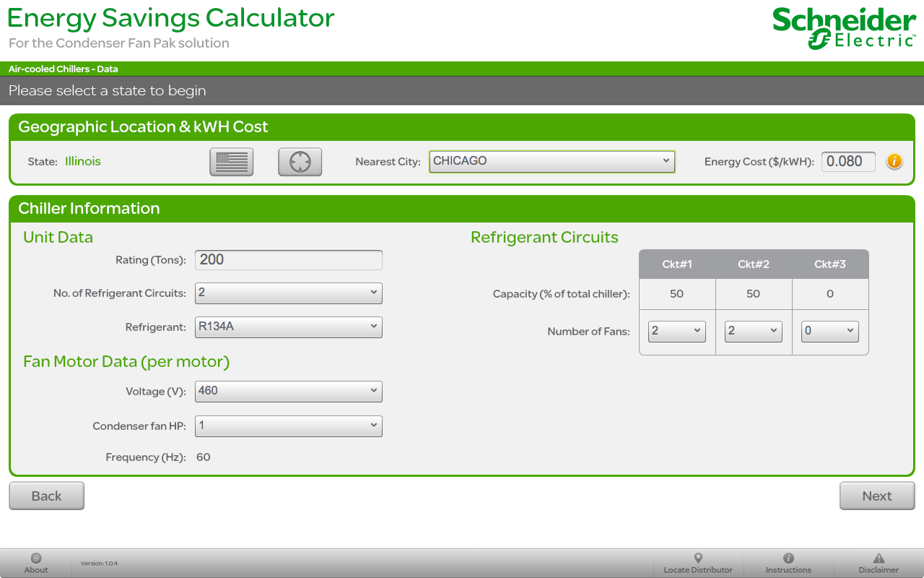Click the orange energy cost info icon

pos(894,161)
